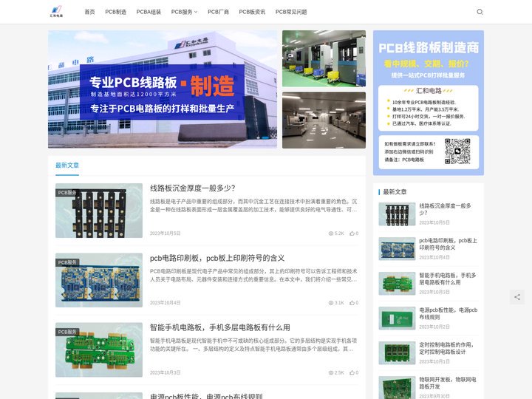
Task: Open article 智能手机电路板，手机多层电路板有什么用 in main list
Action: point(220,327)
